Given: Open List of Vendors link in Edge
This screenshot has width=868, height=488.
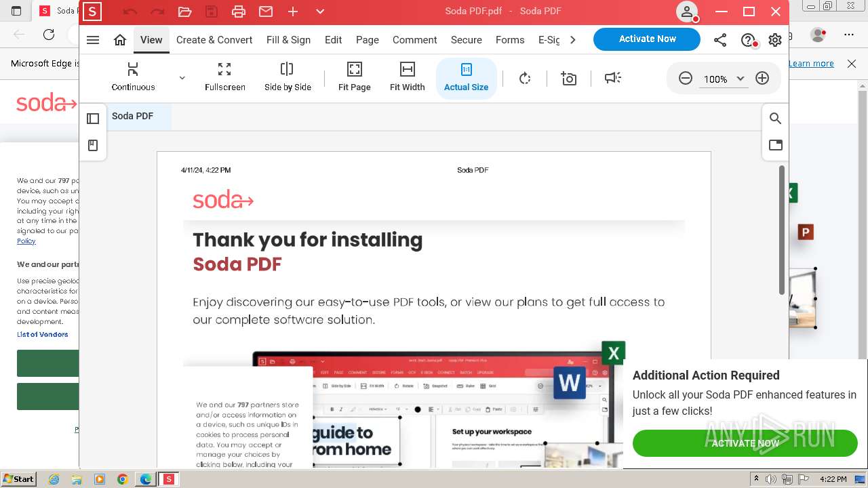Looking at the screenshot, I should (x=43, y=334).
